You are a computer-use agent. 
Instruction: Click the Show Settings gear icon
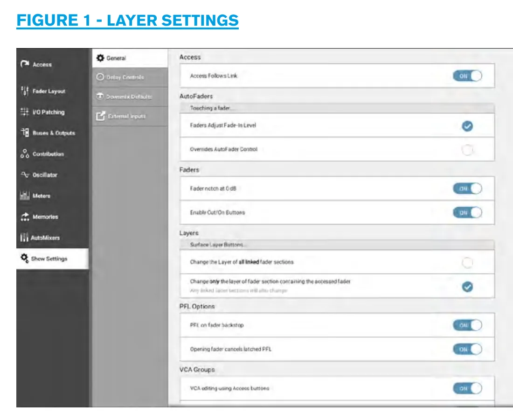pyautogui.click(x=25, y=258)
